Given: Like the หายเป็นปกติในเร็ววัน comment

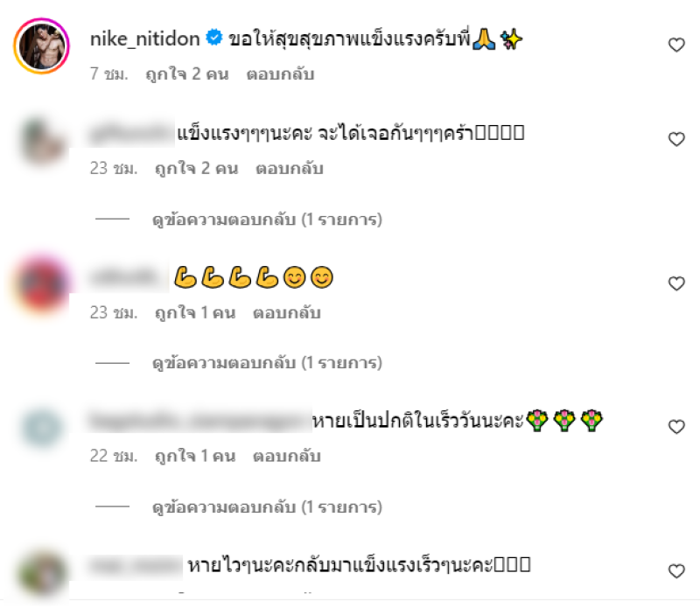Looking at the screenshot, I should (676, 427).
